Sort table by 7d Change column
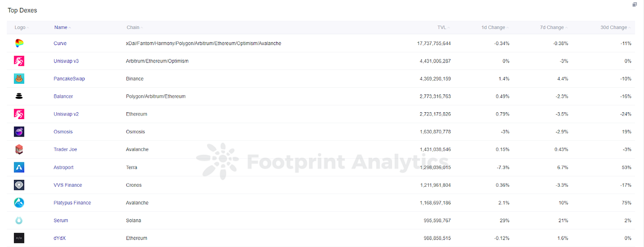Image resolution: width=644 pixels, height=247 pixels. tap(554, 28)
